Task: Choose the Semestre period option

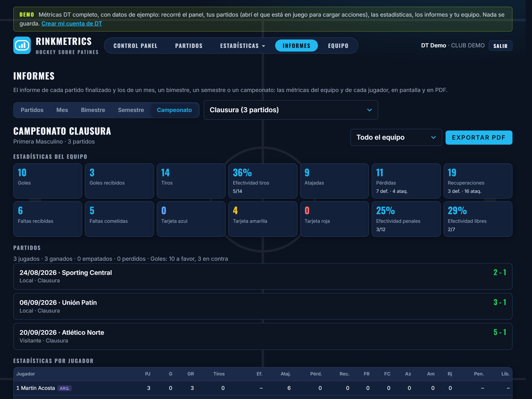Action: 131,110
